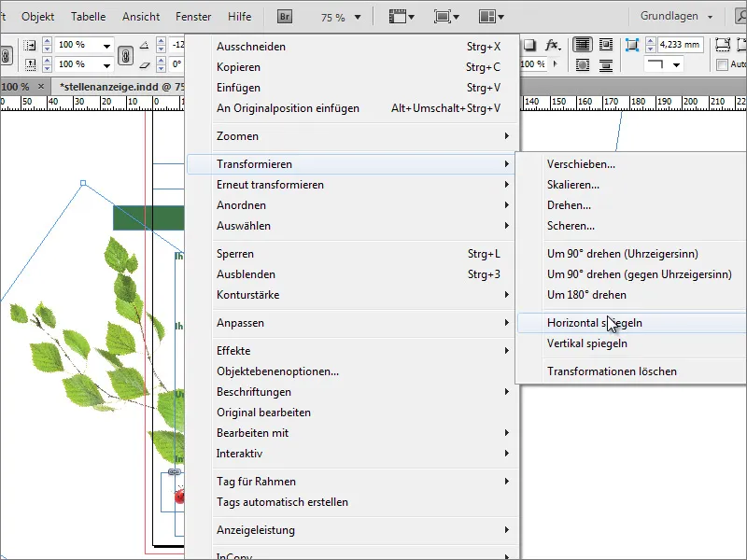Expand the Effekte submenu

[x=352, y=351]
